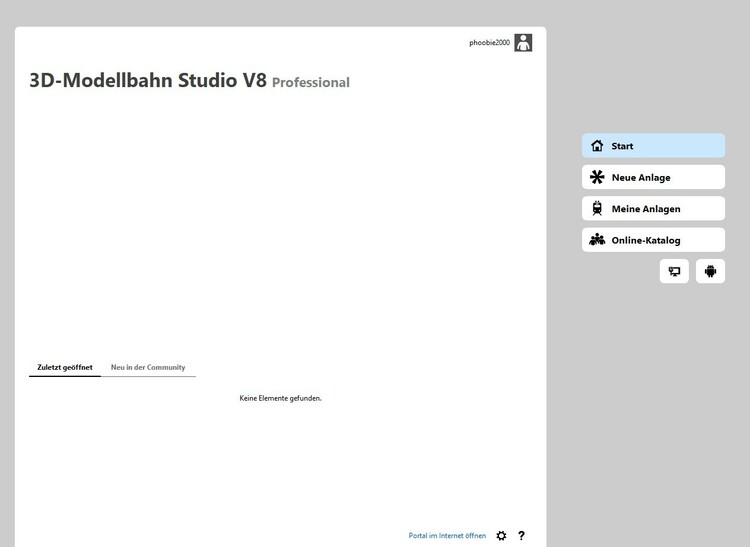Open the phoobie2000 user profile avatar
Image resolution: width=750 pixels, height=547 pixels.
(x=523, y=43)
